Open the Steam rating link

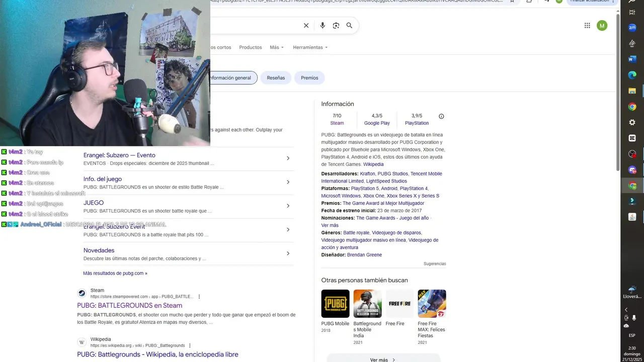click(x=337, y=123)
